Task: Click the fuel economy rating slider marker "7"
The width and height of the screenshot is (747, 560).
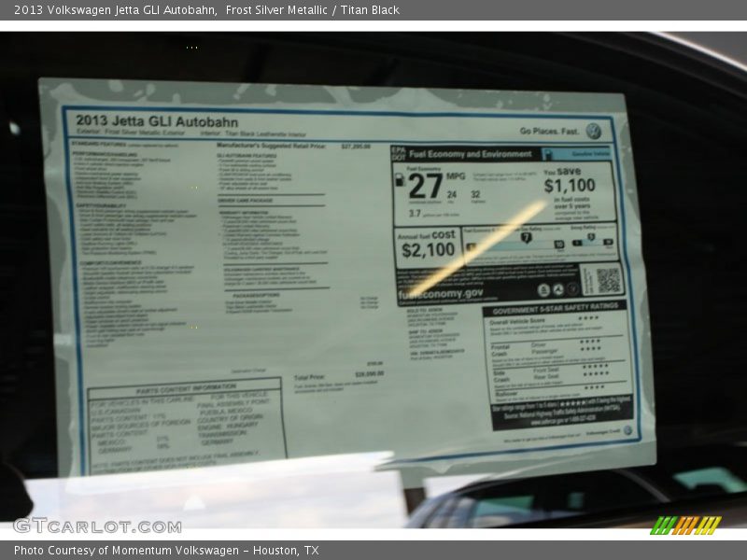Action: (x=526, y=237)
